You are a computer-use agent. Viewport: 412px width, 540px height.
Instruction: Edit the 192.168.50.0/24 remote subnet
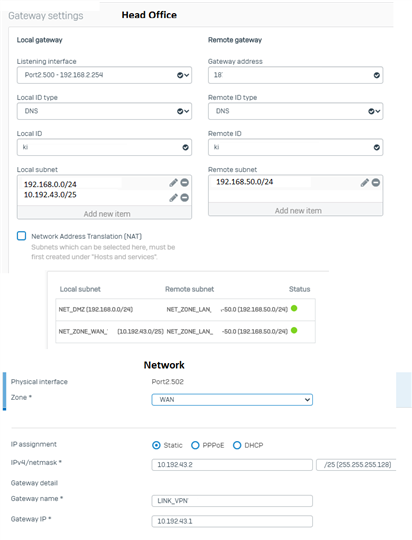[x=365, y=183]
